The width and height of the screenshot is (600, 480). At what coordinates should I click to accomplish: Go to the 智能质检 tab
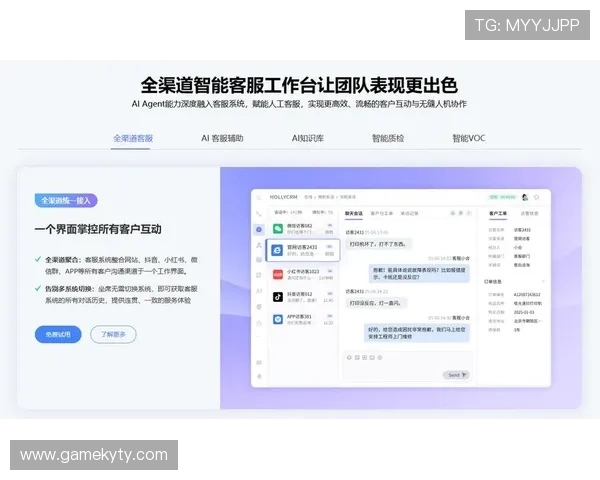[x=388, y=138]
